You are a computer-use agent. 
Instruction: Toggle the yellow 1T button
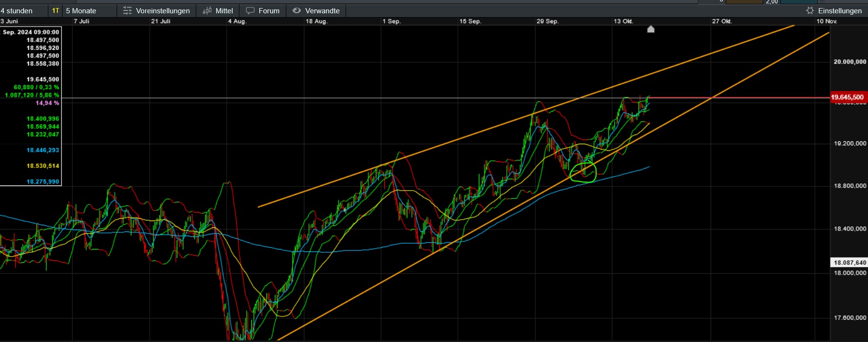tap(55, 10)
